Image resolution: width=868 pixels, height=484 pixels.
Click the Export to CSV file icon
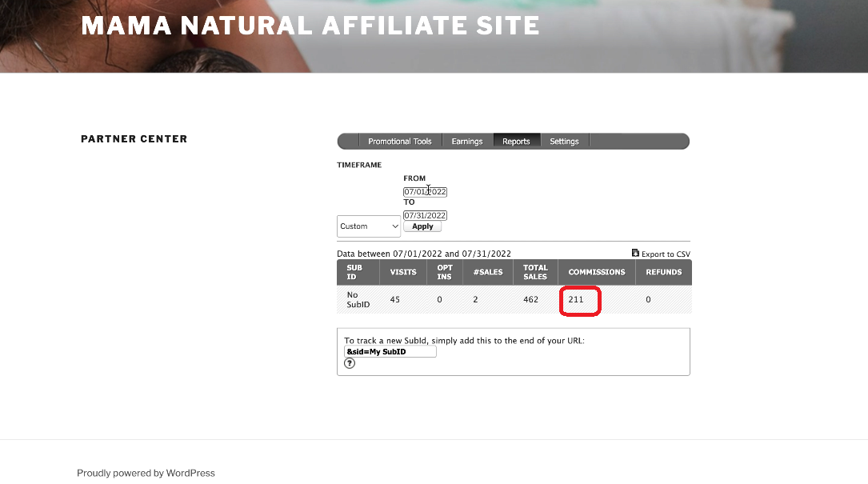coord(635,253)
